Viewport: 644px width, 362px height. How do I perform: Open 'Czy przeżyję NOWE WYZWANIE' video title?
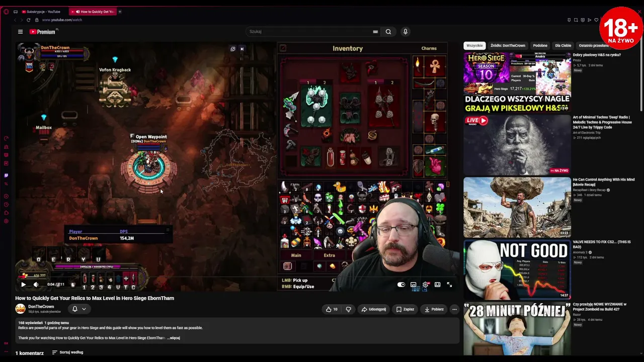pos(600,307)
